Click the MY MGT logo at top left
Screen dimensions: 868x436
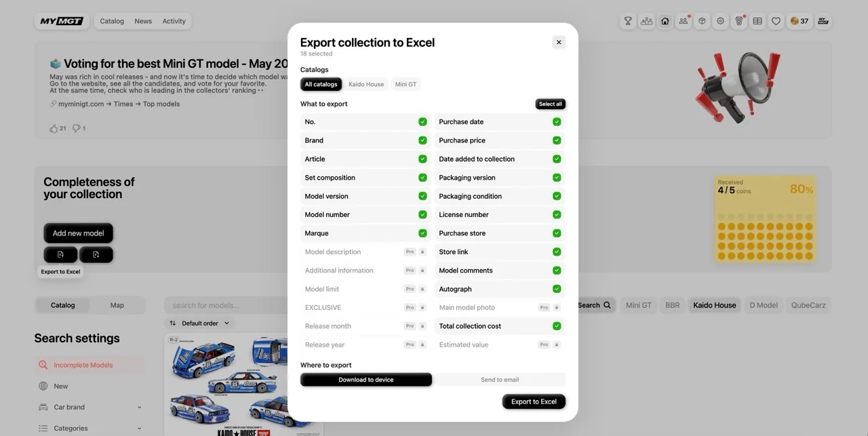pos(62,21)
